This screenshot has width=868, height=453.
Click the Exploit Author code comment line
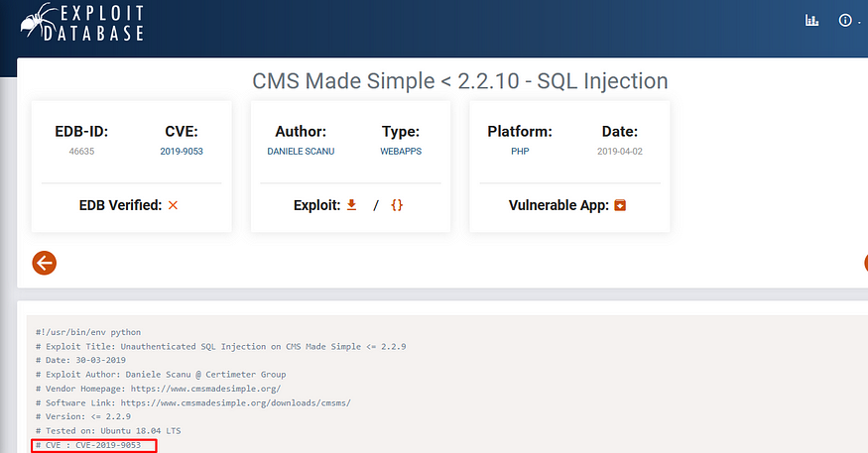coord(161,375)
